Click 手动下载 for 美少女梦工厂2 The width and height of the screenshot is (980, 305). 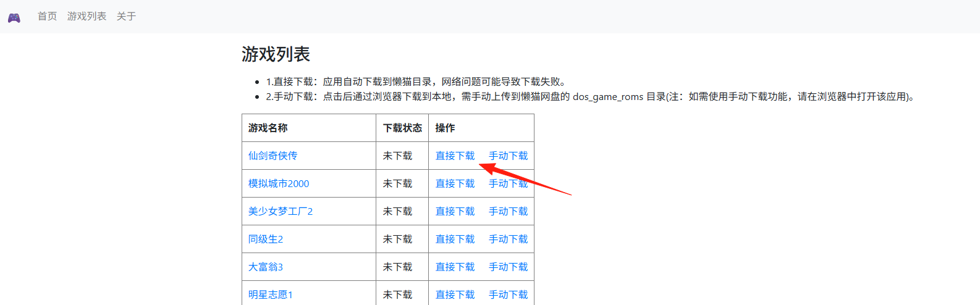pyautogui.click(x=508, y=211)
